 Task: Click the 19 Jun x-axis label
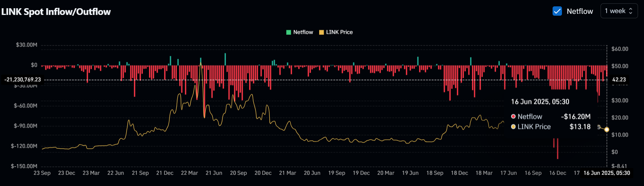(410, 173)
